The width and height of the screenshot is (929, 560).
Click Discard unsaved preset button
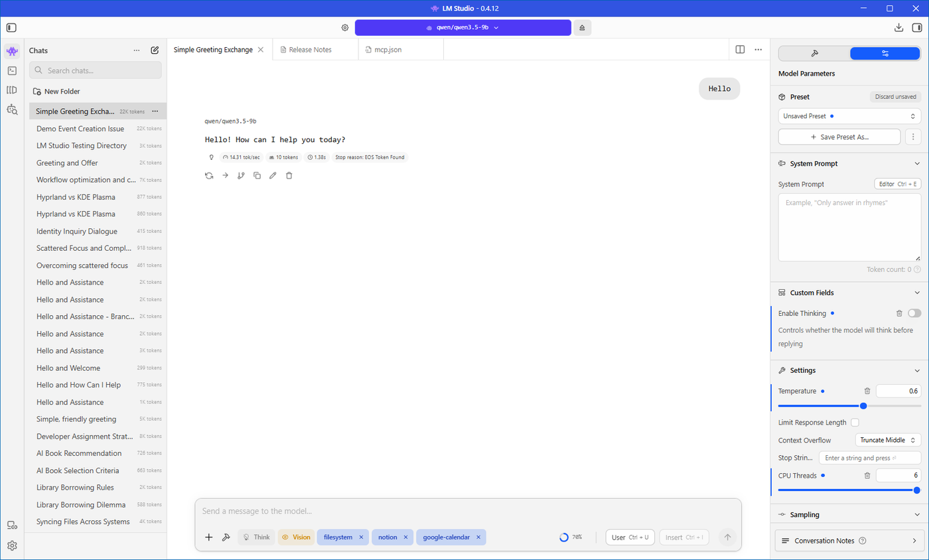coord(895,97)
